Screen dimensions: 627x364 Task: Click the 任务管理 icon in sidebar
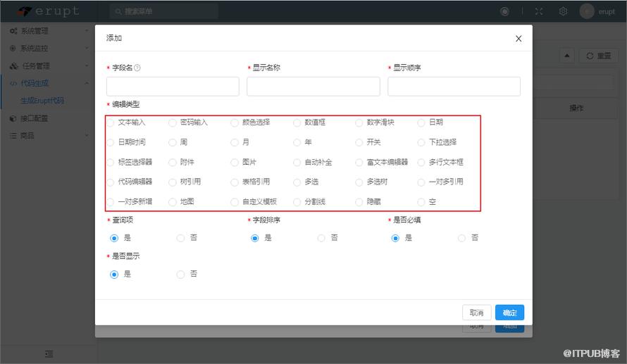pyautogui.click(x=14, y=66)
